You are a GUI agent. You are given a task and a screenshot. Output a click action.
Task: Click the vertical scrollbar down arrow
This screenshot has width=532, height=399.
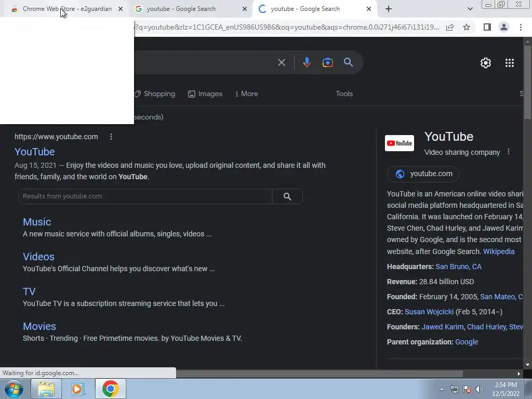pyautogui.click(x=528, y=365)
